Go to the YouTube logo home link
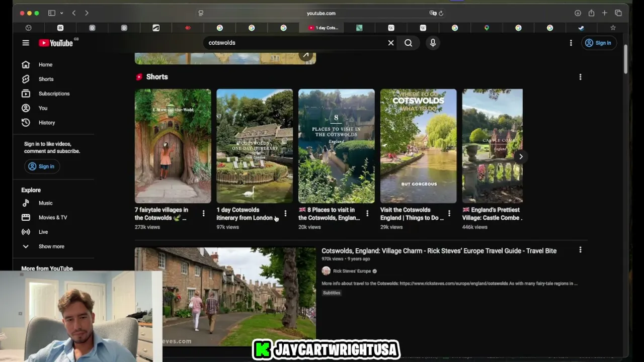Image resolution: width=644 pixels, height=362 pixels. 56,43
